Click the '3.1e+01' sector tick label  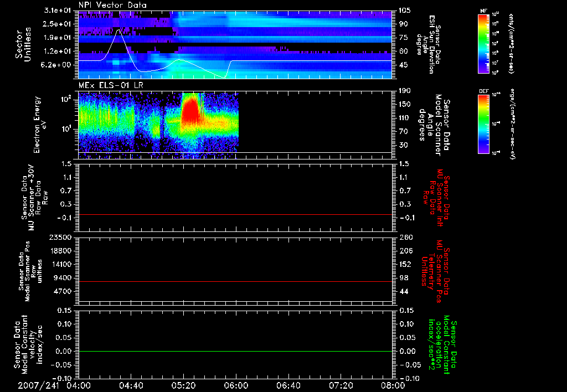58,11
